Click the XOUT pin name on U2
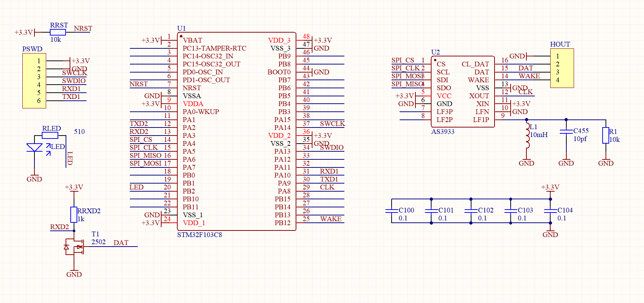This screenshot has height=303, width=644. [x=479, y=96]
